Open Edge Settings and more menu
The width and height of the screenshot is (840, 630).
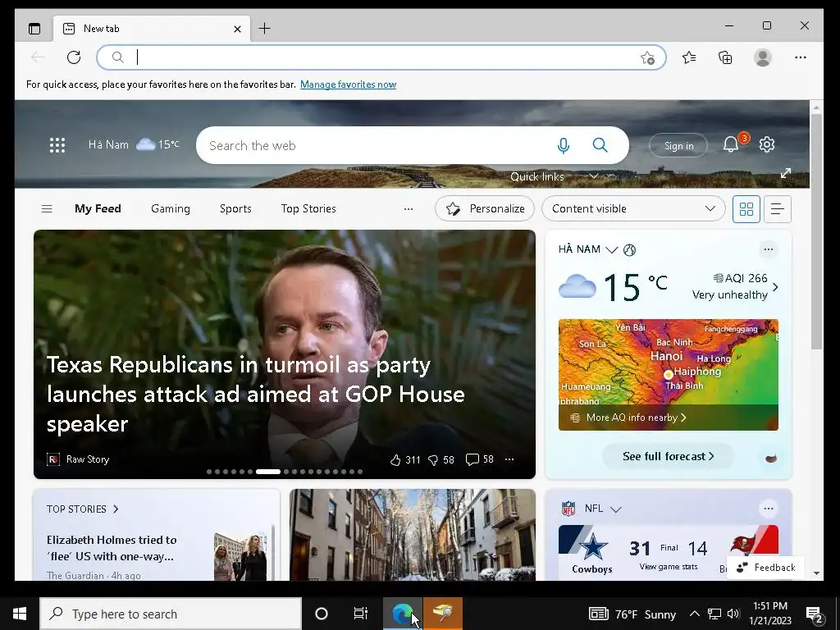click(801, 57)
